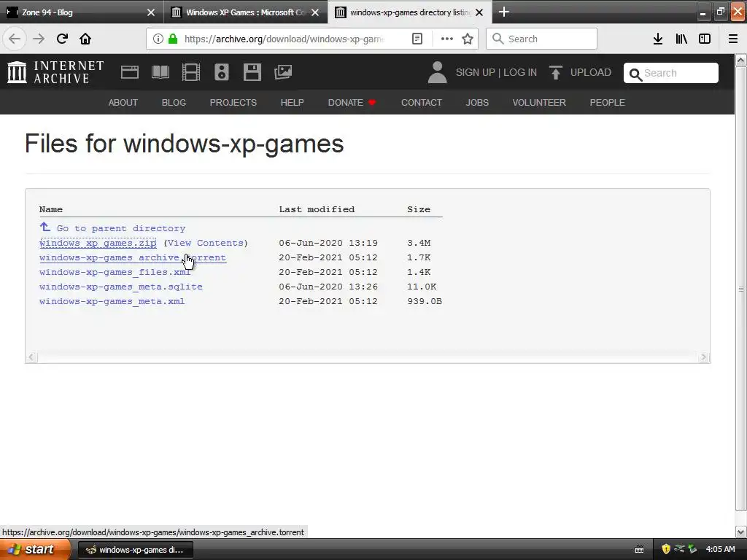Click the page scrollbar up arrow
Image resolution: width=747 pixels, height=560 pixels.
coord(741,60)
